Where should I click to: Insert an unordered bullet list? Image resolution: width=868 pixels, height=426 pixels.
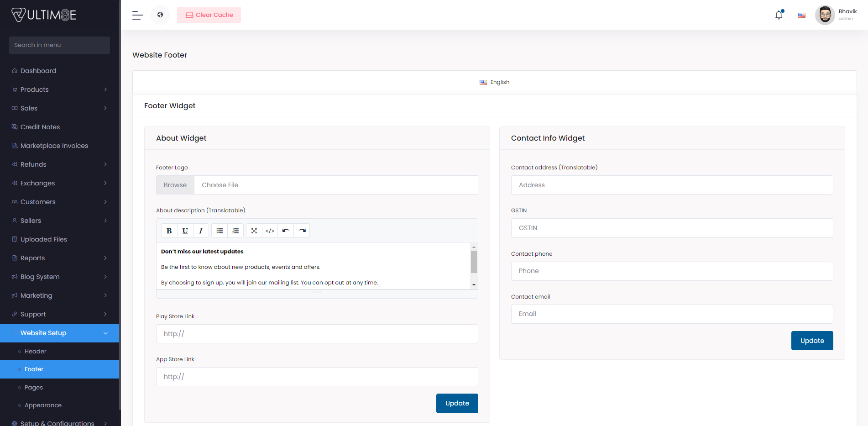(x=219, y=231)
